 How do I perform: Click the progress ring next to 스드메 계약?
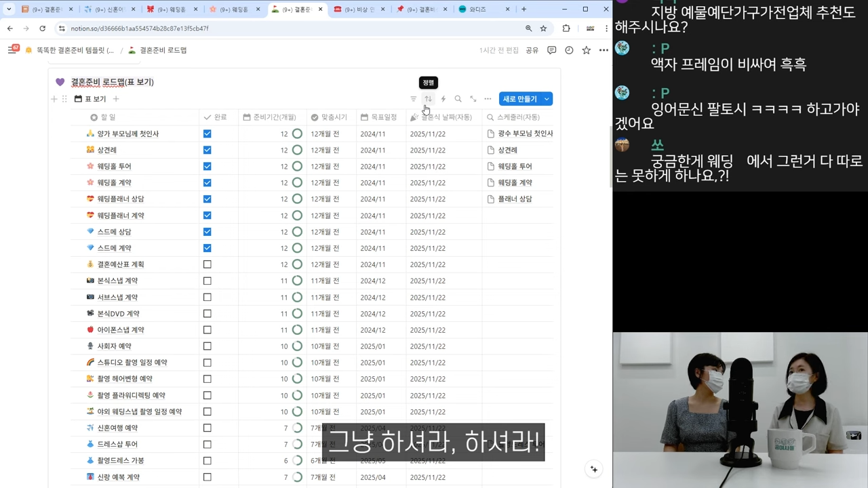coord(296,248)
